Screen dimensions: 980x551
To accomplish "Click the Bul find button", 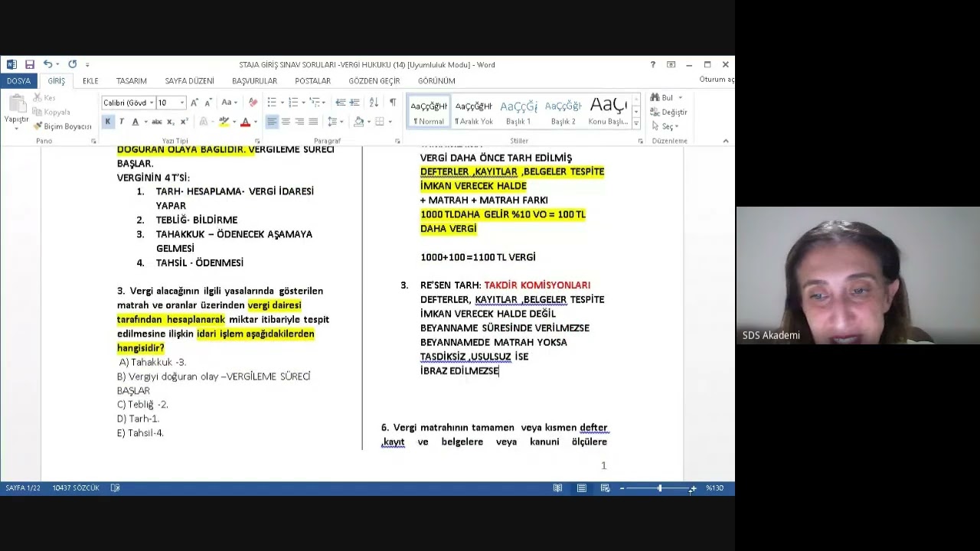I will [665, 98].
